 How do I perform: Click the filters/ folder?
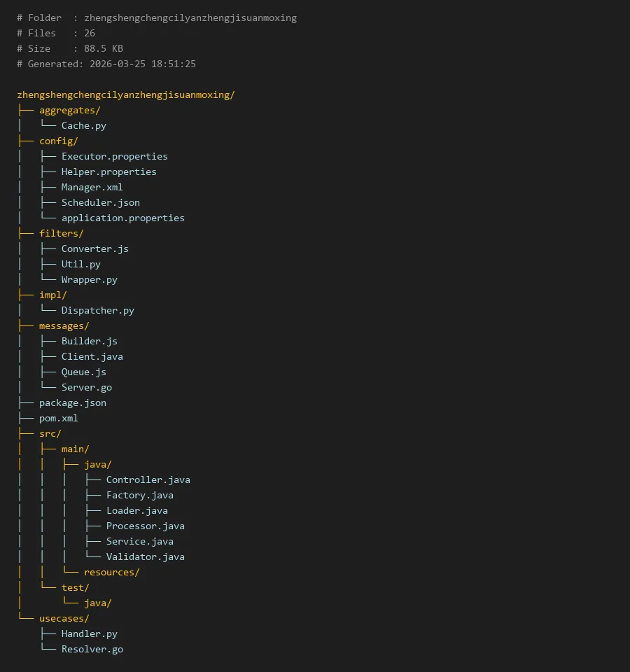(x=61, y=233)
